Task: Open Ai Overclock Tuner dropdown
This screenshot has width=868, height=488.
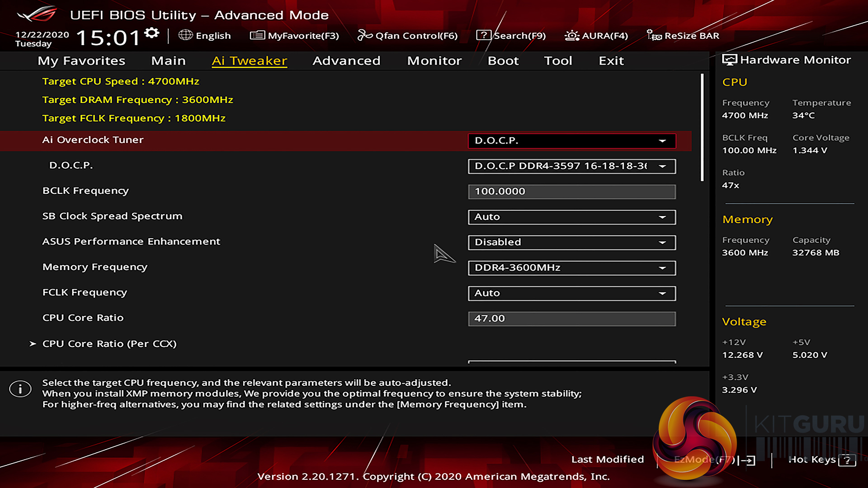Action: click(571, 141)
